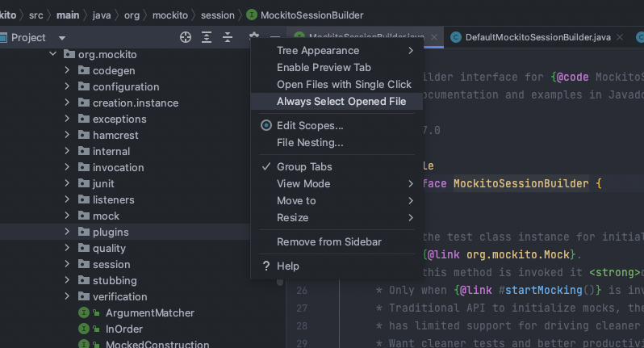Toggle Always Select Opened File
The width and height of the screenshot is (644, 348).
click(337, 102)
